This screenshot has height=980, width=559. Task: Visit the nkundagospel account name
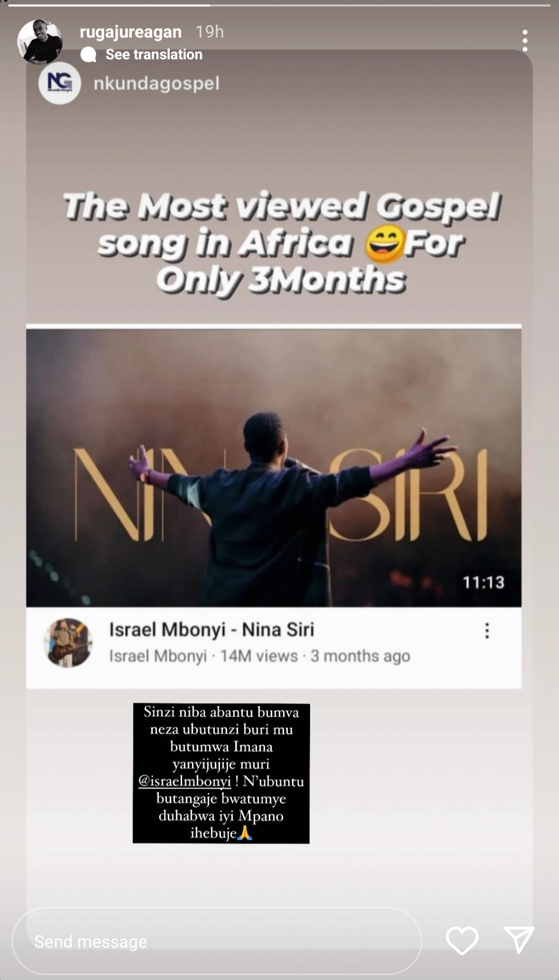(156, 83)
